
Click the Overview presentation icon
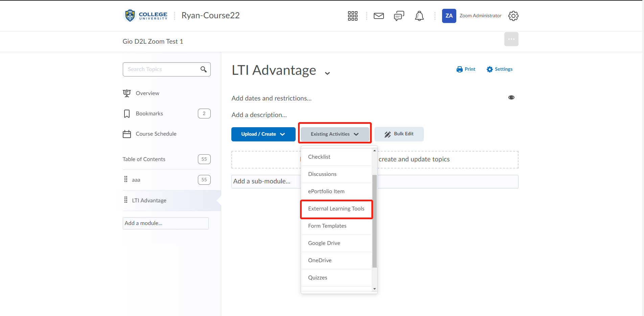tap(127, 93)
